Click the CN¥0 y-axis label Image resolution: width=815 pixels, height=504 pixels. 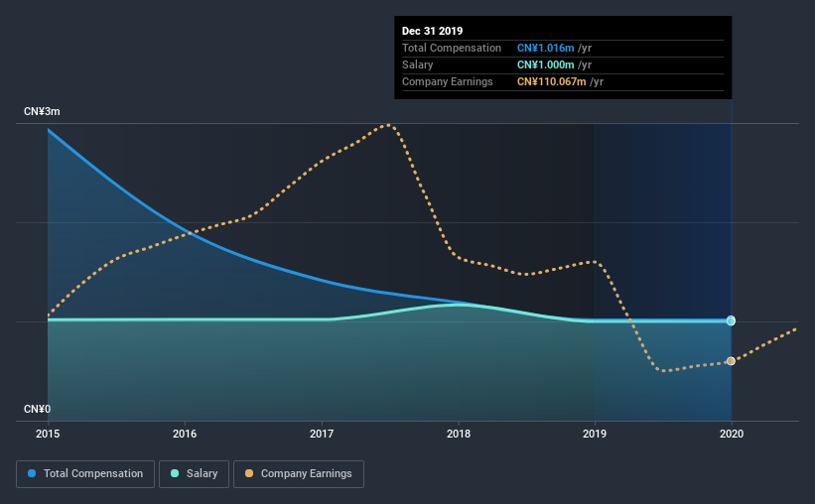click(37, 410)
